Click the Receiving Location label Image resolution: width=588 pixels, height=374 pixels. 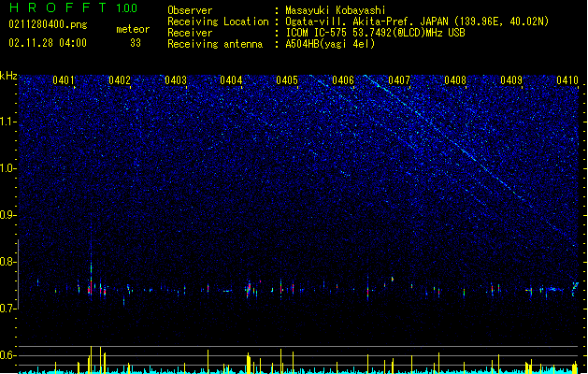[x=218, y=22]
